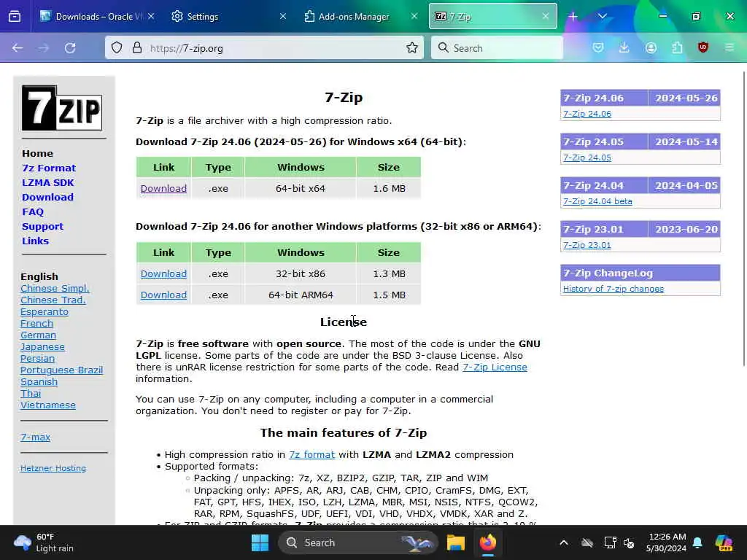Open FAQ sidebar link
This screenshot has width=747, height=560.
(32, 212)
